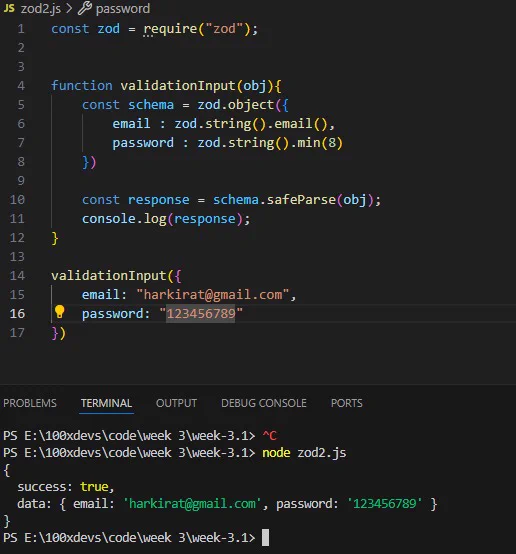Click the validationInput function name on line 4
516x554 pixels.
178,86
